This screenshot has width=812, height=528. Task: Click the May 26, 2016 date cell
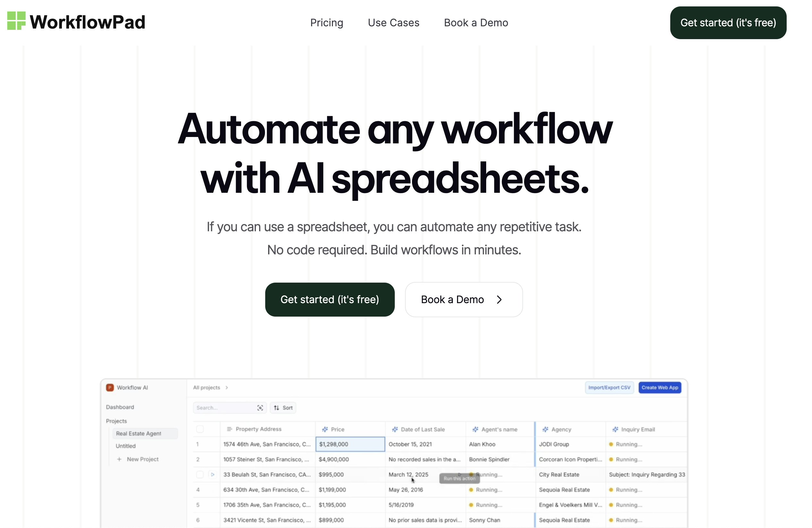425,490
